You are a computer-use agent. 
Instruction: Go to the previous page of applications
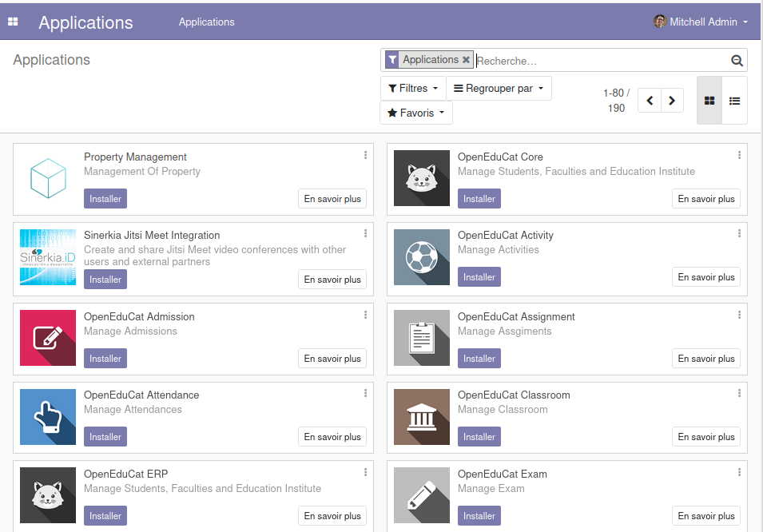pyautogui.click(x=650, y=101)
